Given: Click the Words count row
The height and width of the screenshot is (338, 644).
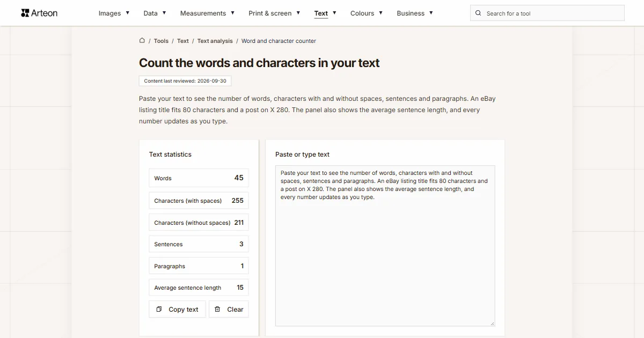Looking at the screenshot, I should (199, 178).
